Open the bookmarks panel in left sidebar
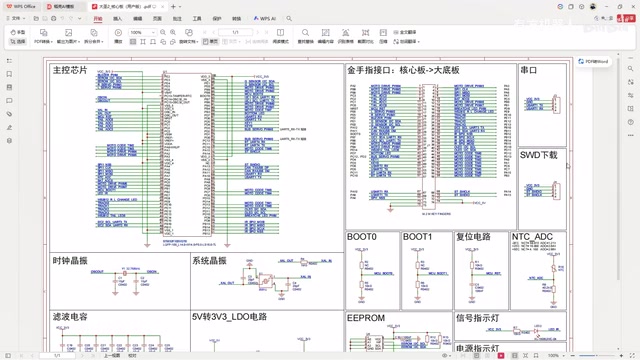This screenshot has height=360, width=640. click(x=9, y=74)
